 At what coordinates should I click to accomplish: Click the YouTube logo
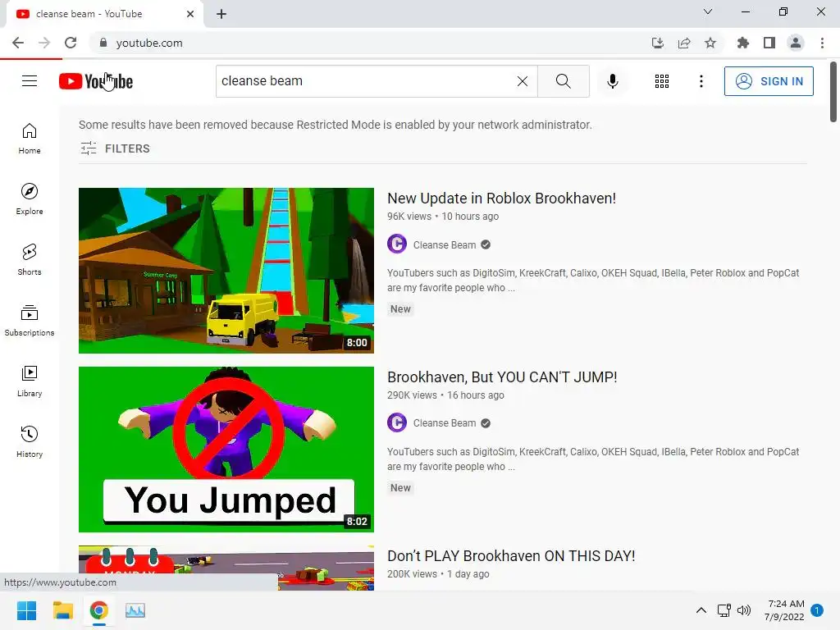[96, 81]
